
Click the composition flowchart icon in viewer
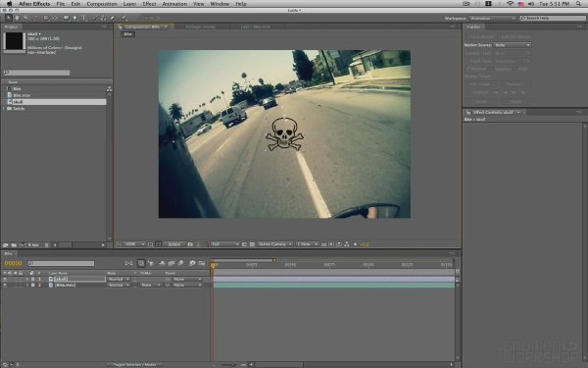pos(347,244)
